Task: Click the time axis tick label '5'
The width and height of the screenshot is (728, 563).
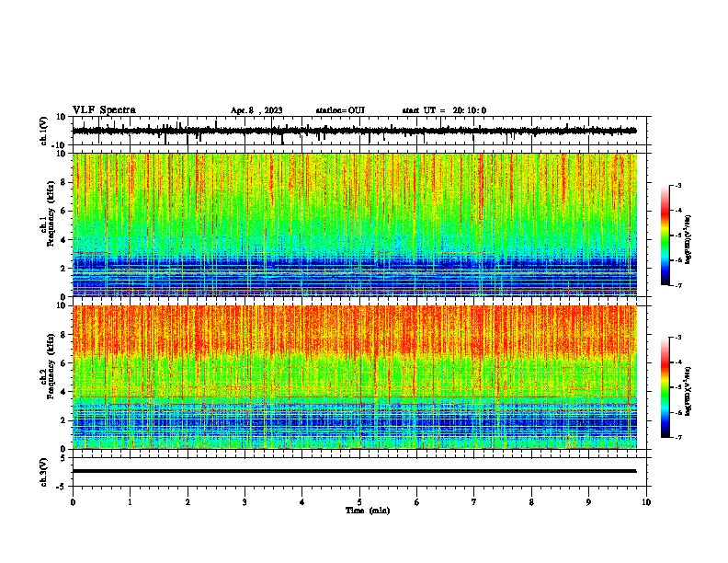Action: tap(359, 502)
